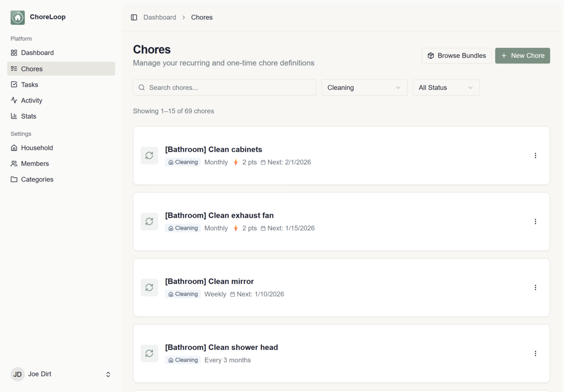Open more options for Clean exhaust fan chore
This screenshot has width=564, height=392.
pos(535,221)
